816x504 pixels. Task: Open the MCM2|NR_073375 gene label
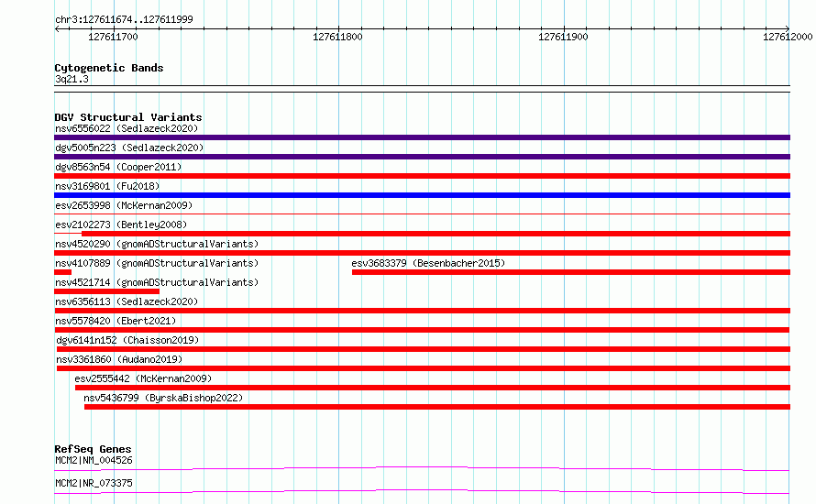pos(94,483)
